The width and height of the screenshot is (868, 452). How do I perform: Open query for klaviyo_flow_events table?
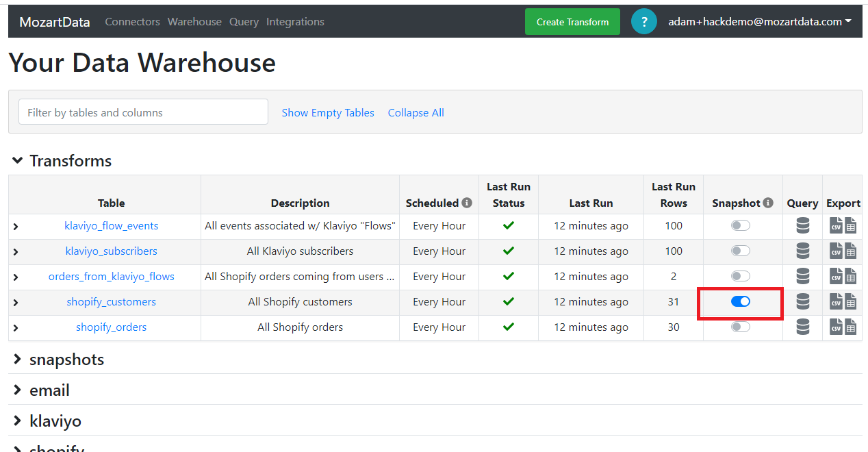click(803, 225)
